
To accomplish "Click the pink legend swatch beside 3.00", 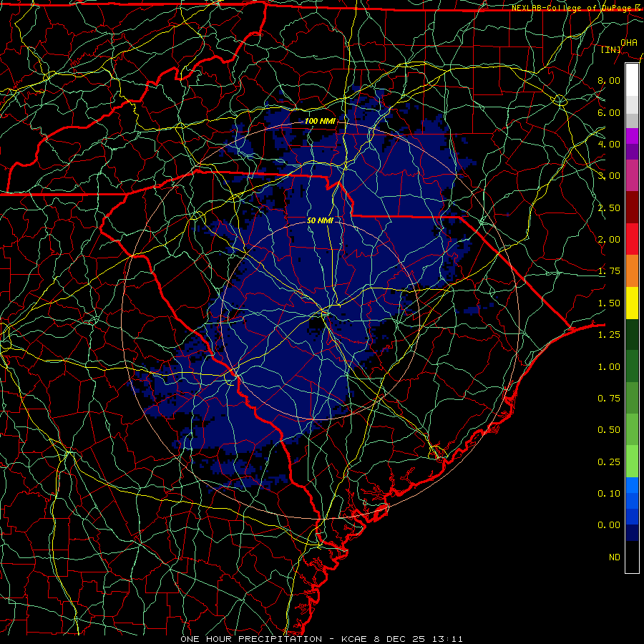I will point(632,175).
